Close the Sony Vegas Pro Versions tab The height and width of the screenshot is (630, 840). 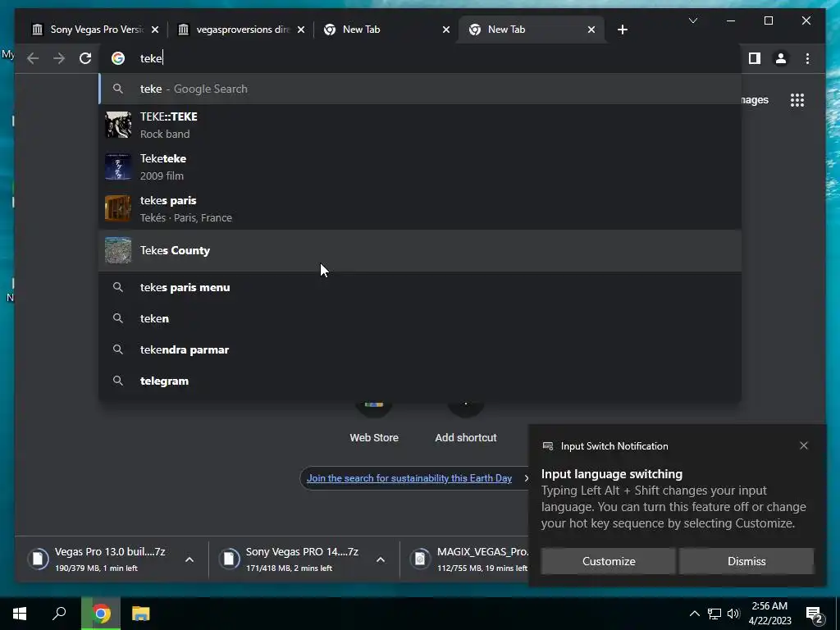coord(155,30)
